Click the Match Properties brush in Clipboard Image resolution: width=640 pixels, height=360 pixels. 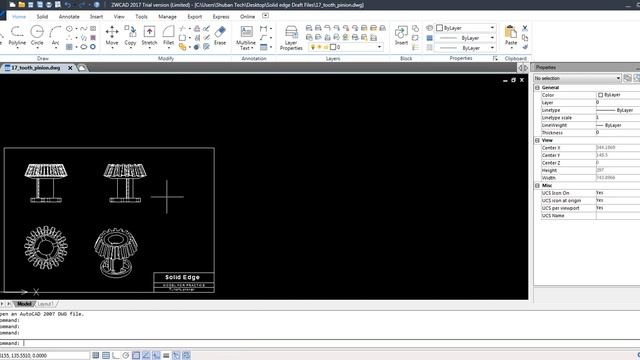coord(525,47)
